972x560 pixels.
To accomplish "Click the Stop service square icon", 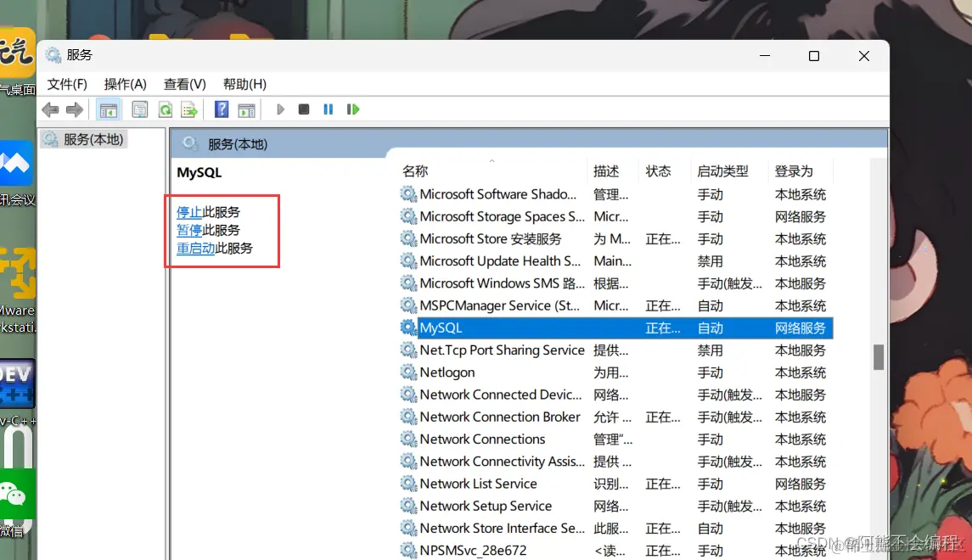I will (304, 109).
